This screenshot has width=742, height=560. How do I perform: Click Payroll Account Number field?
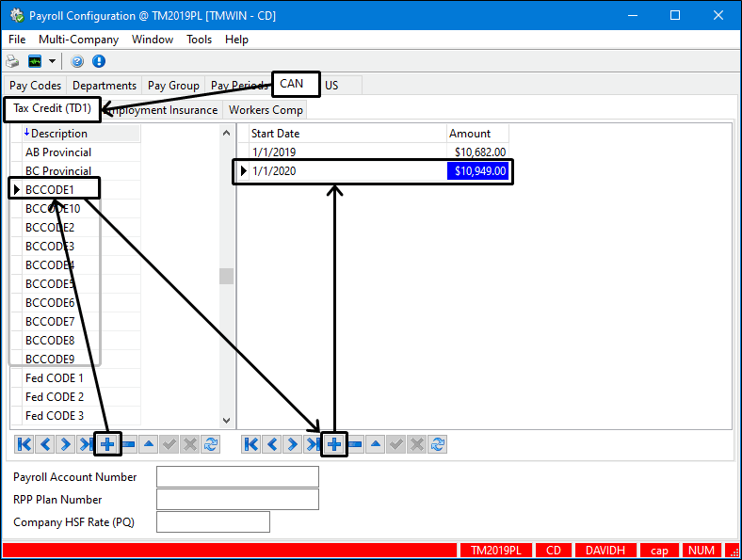tap(237, 477)
